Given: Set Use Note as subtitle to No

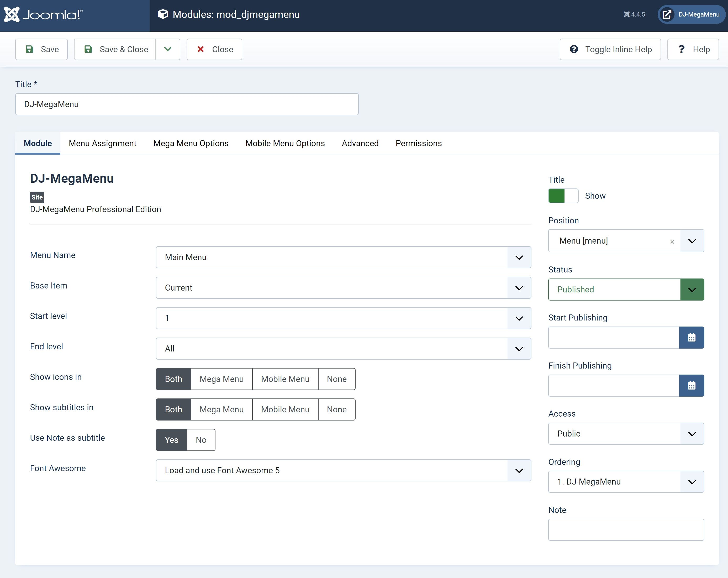Looking at the screenshot, I should point(201,440).
